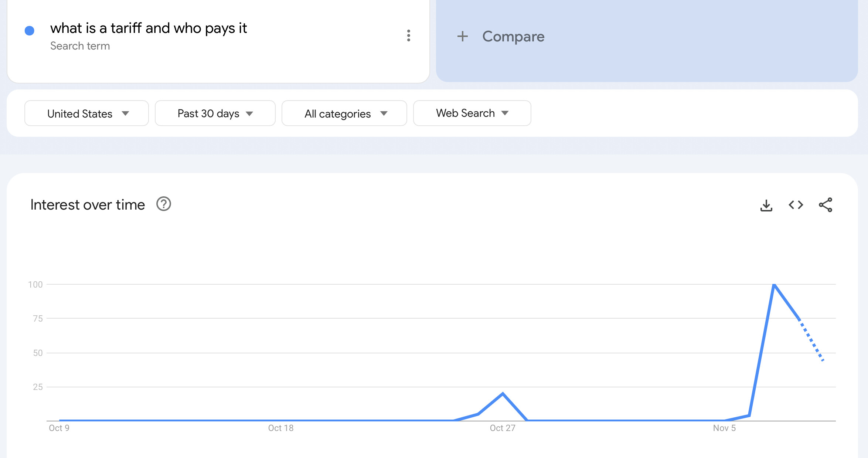
Task: Click the blue dot next to the search term
Action: point(30,30)
